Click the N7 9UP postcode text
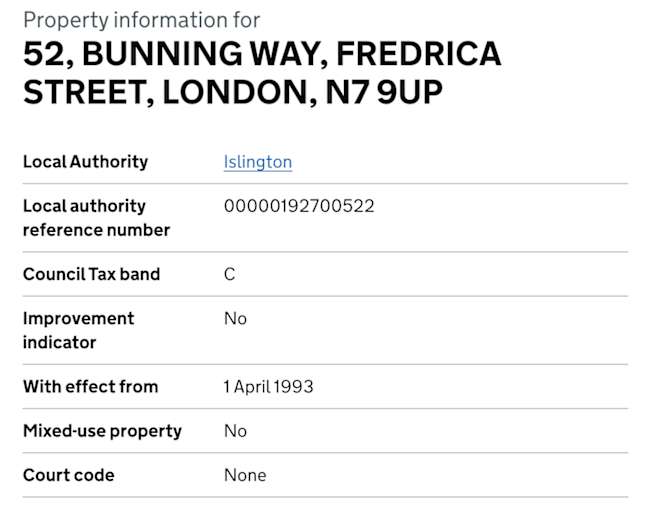Image resolution: width=672 pixels, height=522 pixels. pos(384,92)
